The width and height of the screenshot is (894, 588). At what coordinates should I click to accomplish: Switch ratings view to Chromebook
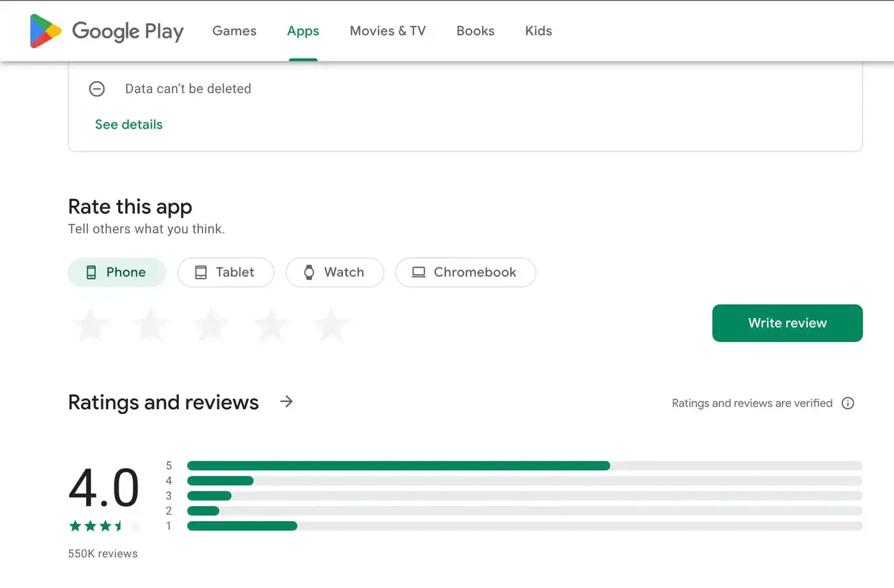[x=465, y=272]
